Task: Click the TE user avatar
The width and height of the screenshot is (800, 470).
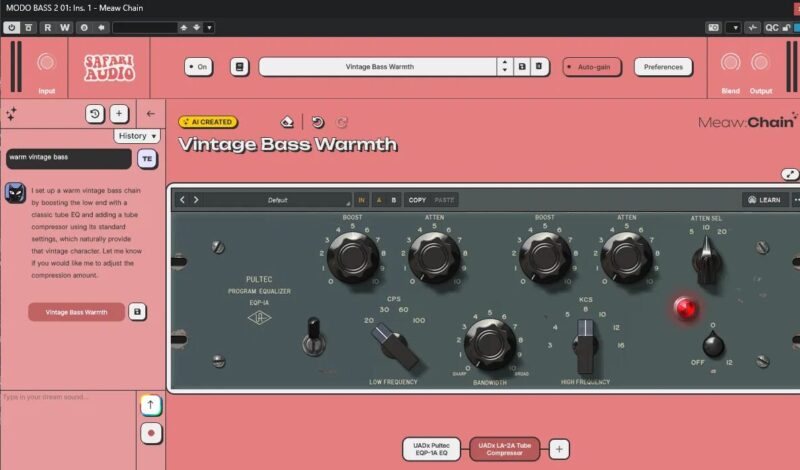Action: tap(147, 159)
